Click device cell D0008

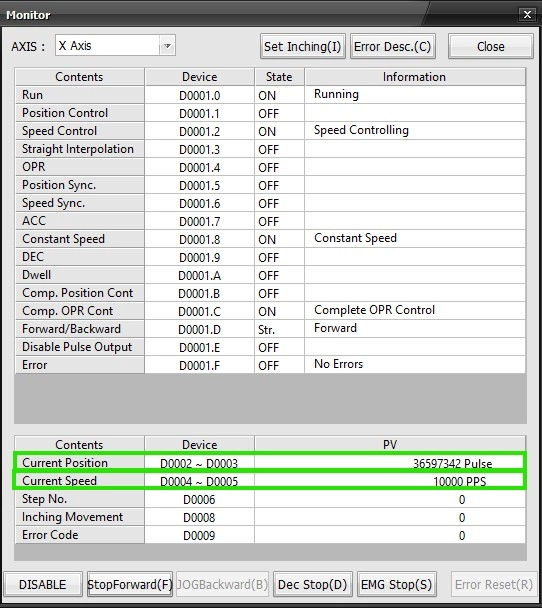click(x=199, y=518)
